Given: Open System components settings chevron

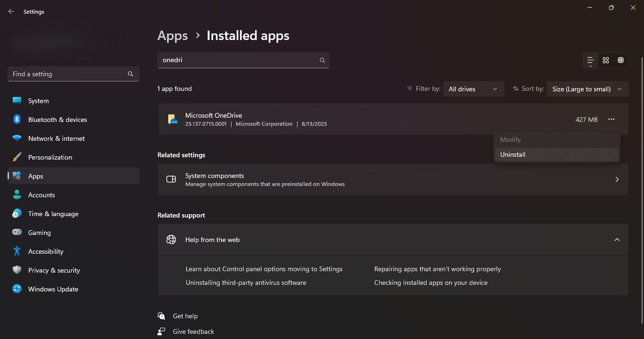Looking at the screenshot, I should [x=617, y=179].
